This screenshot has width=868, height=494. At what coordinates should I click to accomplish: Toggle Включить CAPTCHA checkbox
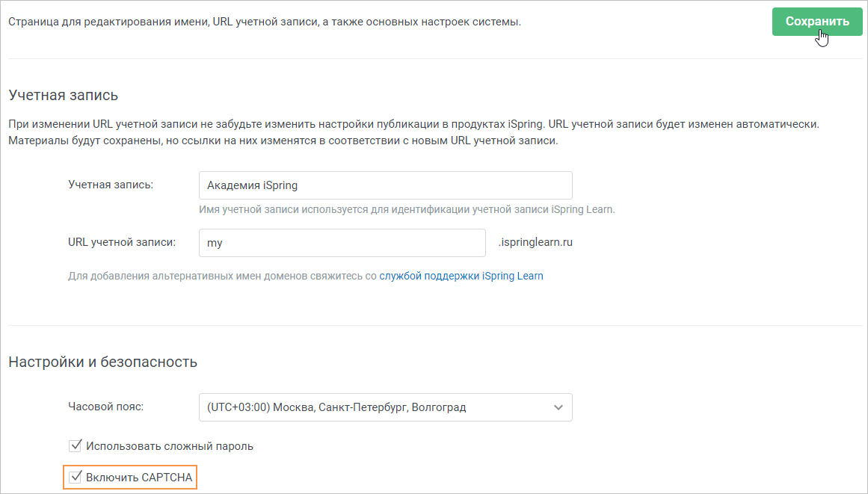[76, 477]
